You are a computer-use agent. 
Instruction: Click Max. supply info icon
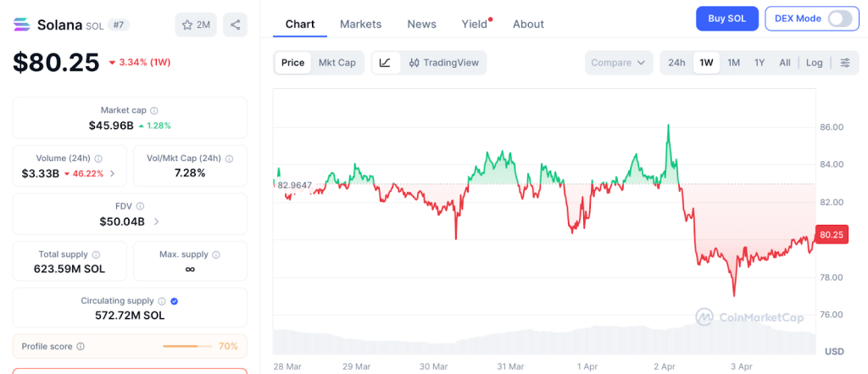coord(216,254)
